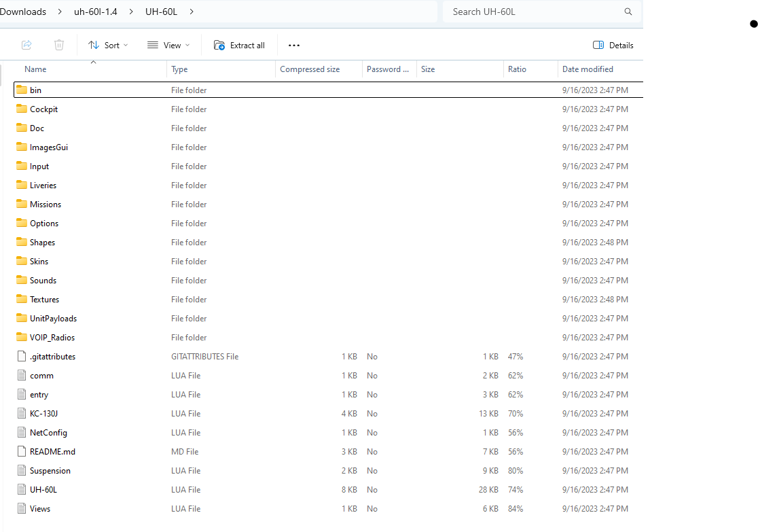This screenshot has height=532, width=758.
Task: Select the Input folder icon
Action: 22,166
